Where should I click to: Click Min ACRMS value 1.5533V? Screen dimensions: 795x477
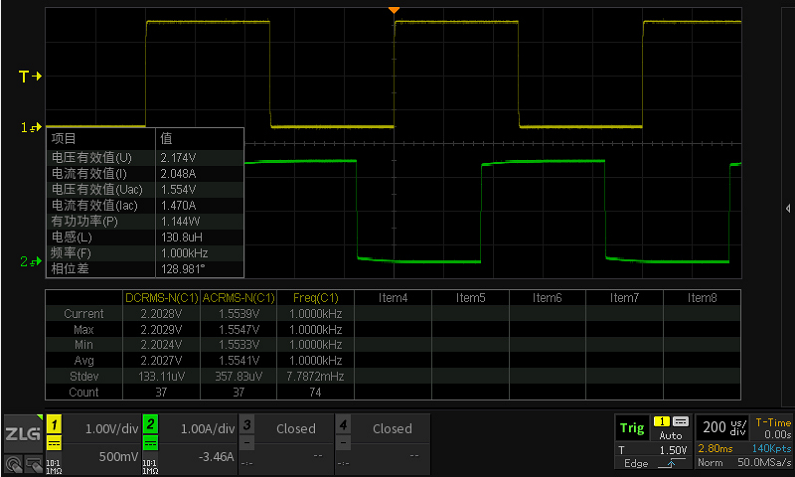click(238, 345)
